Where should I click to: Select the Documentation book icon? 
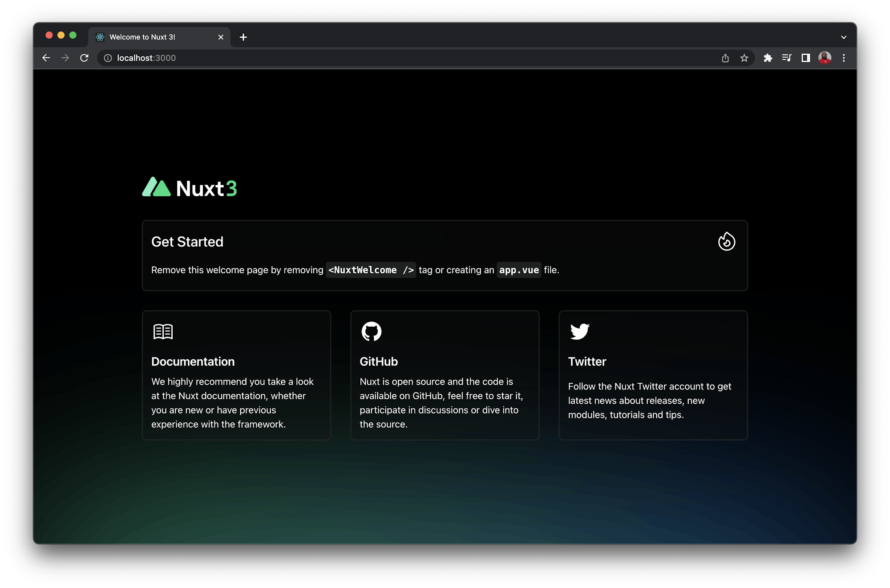pyautogui.click(x=163, y=331)
